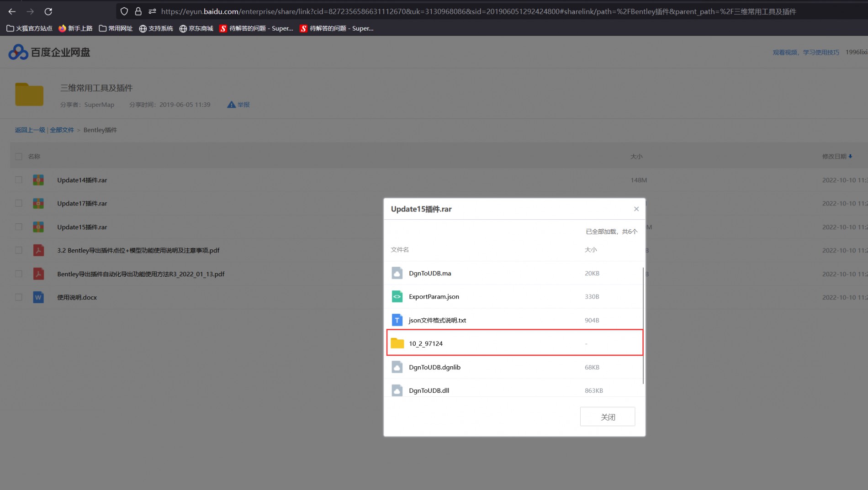Click the ExportParam.json file icon
868x490 pixels.
pos(397,297)
